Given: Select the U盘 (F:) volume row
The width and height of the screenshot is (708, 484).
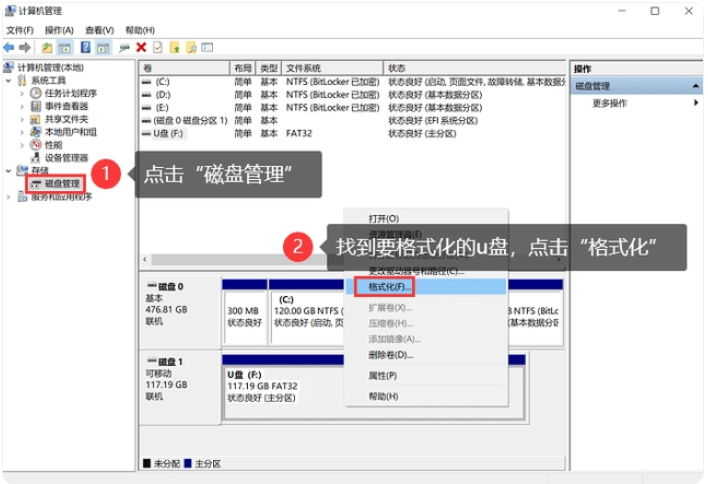Looking at the screenshot, I should pyautogui.click(x=171, y=132).
